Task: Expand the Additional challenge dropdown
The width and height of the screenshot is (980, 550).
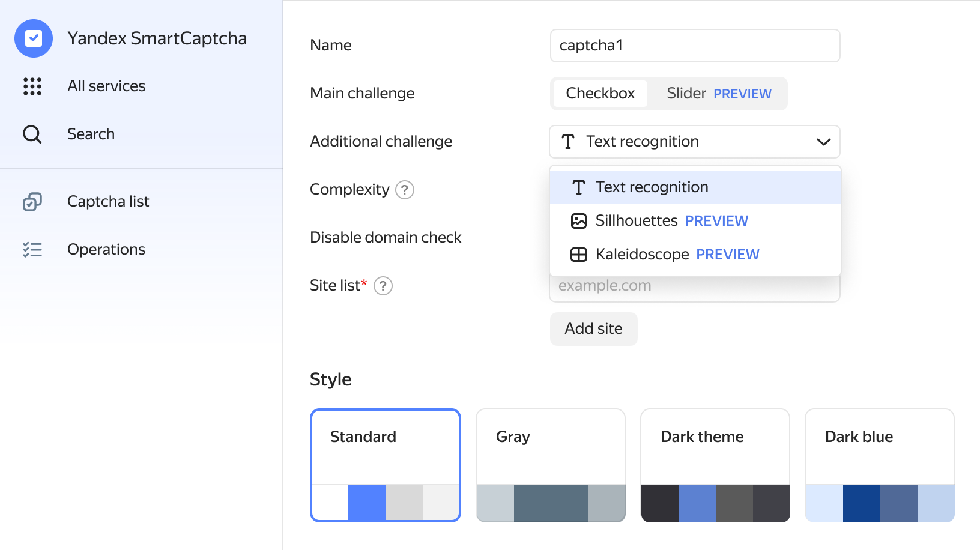Action: [x=695, y=142]
